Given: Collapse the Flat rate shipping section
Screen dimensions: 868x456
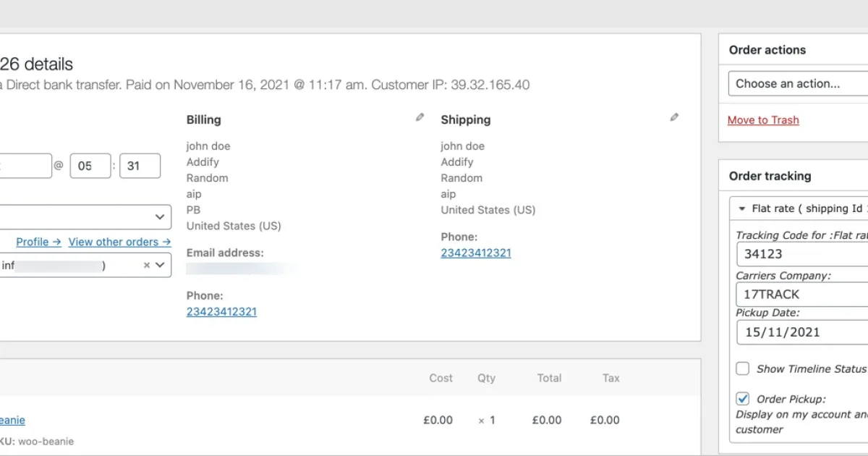Looking at the screenshot, I should 741,208.
